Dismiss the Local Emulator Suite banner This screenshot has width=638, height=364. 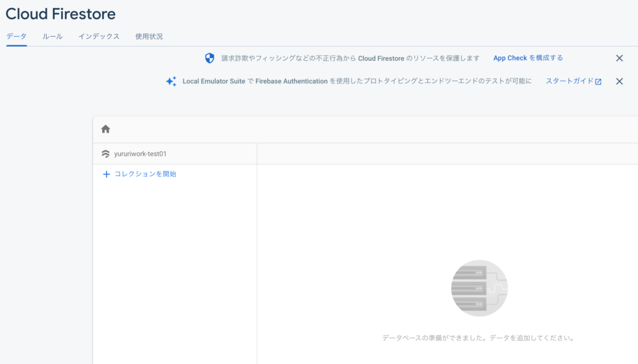pyautogui.click(x=619, y=82)
